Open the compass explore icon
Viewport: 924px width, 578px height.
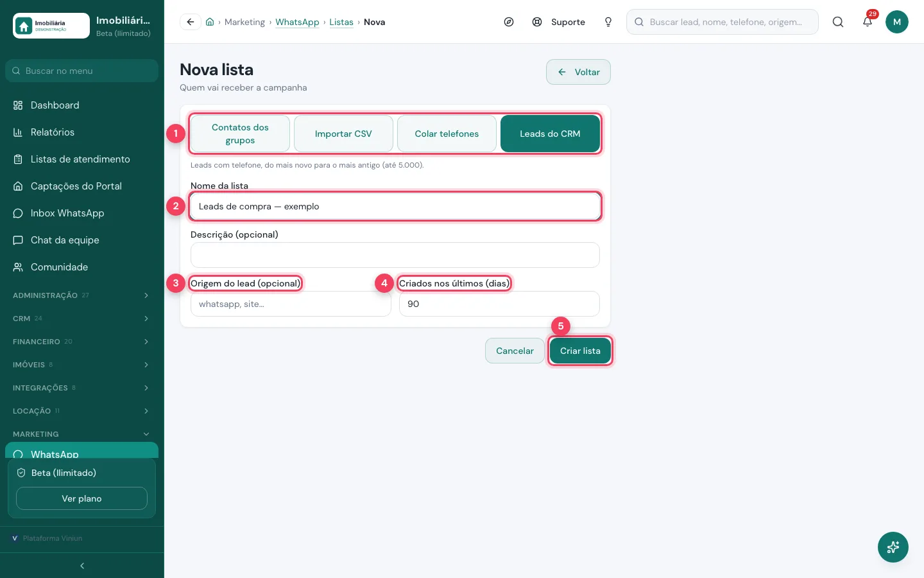point(509,22)
